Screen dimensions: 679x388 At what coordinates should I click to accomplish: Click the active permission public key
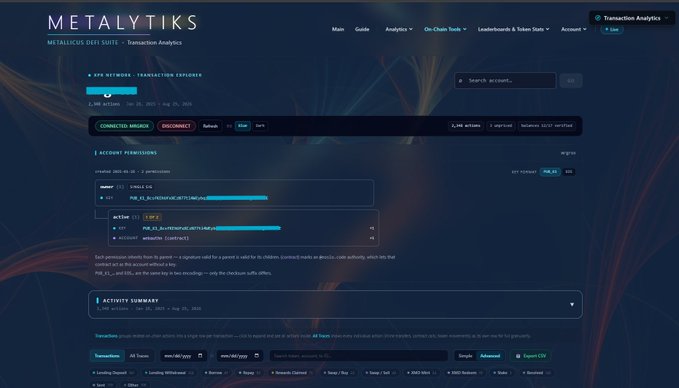[212, 228]
